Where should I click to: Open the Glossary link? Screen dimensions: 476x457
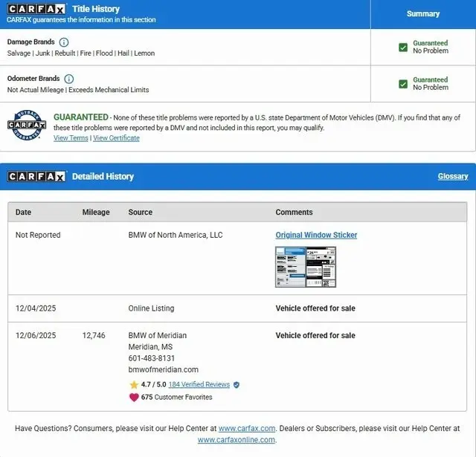click(x=452, y=177)
